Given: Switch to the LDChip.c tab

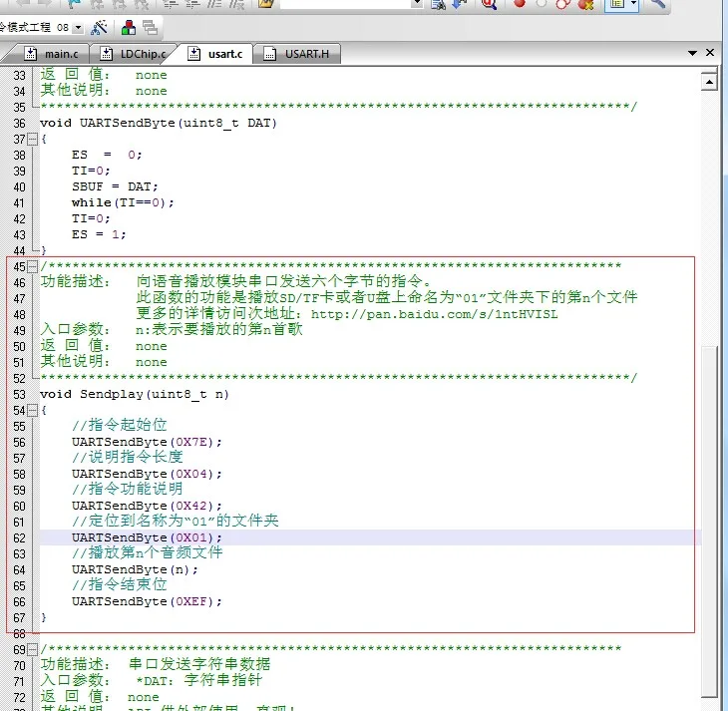Looking at the screenshot, I should coord(133,54).
